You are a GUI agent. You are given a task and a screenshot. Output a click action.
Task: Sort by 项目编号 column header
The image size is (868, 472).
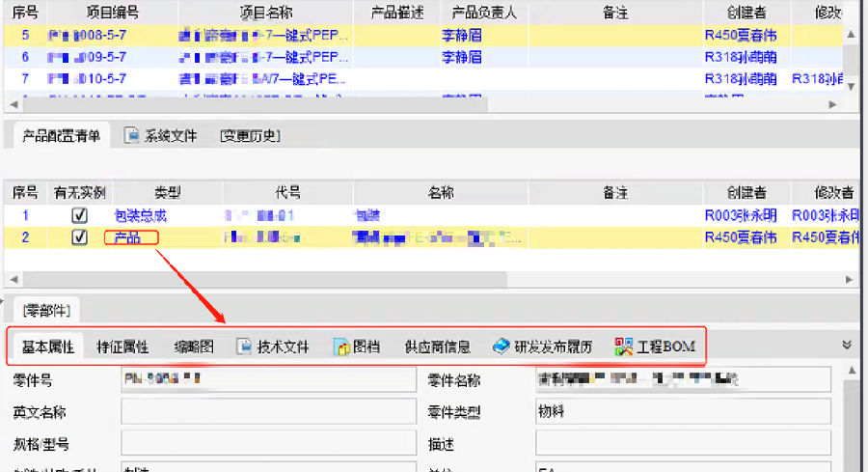pos(113,13)
